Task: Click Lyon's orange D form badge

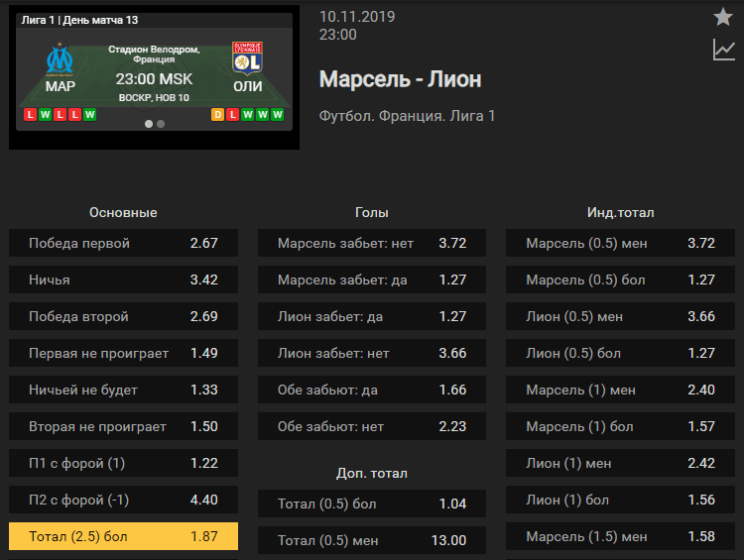Action: pyautogui.click(x=217, y=114)
